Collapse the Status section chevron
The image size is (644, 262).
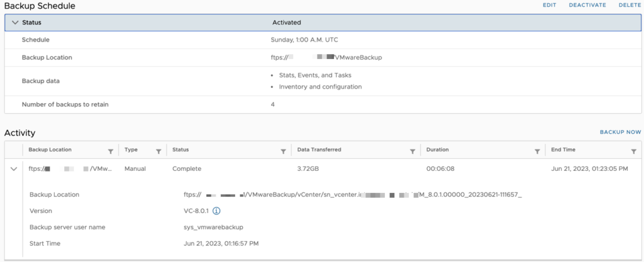point(16,23)
